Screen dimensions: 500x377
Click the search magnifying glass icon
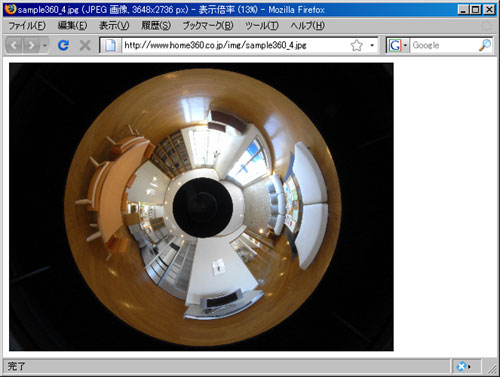(485, 45)
